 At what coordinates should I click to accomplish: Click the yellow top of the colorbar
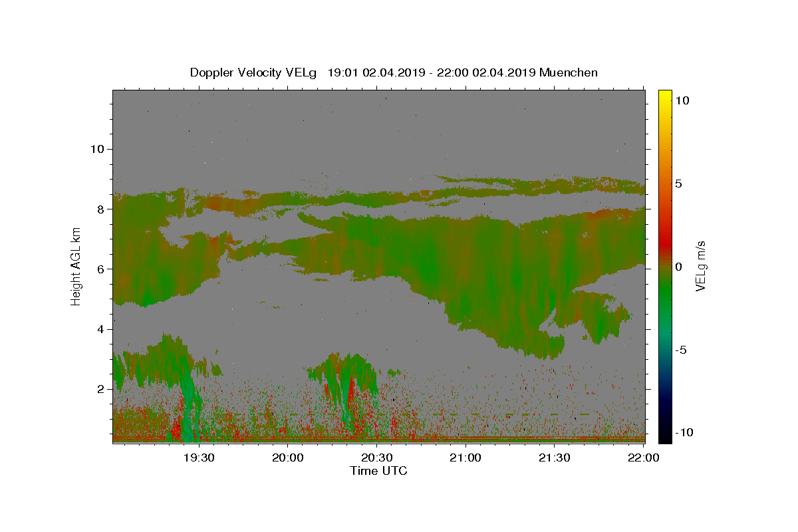click(x=664, y=94)
